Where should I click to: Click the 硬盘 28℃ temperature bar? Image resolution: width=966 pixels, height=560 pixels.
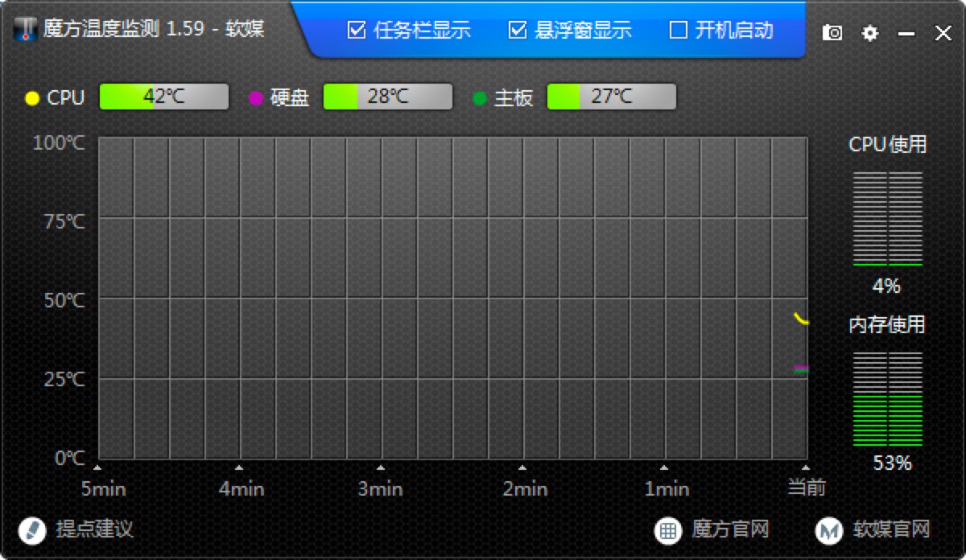pyautogui.click(x=388, y=97)
